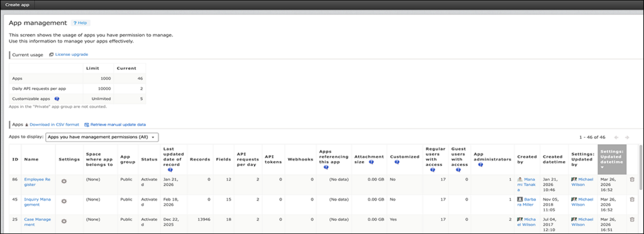The height and width of the screenshot is (234, 644).
Task: Open the Help link beside App management
Action: tap(80, 23)
